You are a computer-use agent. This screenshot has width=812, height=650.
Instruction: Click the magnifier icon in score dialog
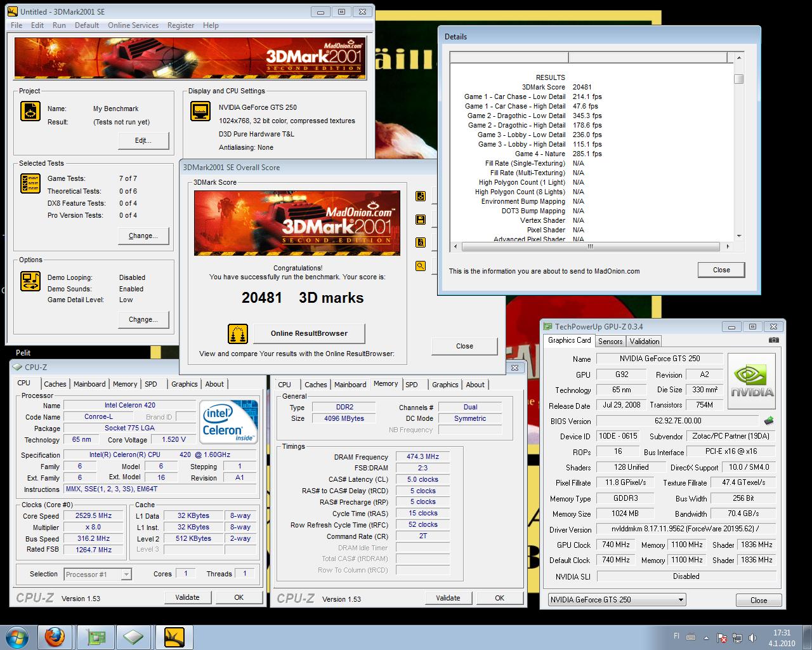[421, 266]
